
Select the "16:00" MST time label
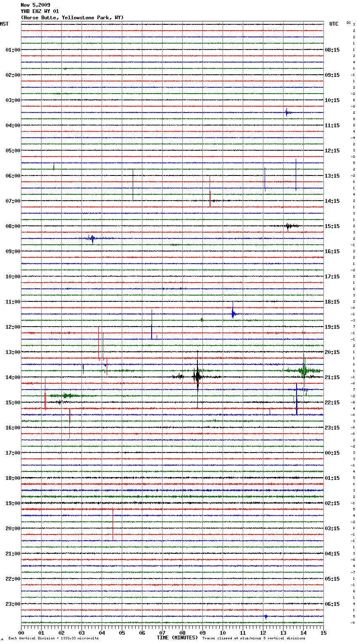13,428
